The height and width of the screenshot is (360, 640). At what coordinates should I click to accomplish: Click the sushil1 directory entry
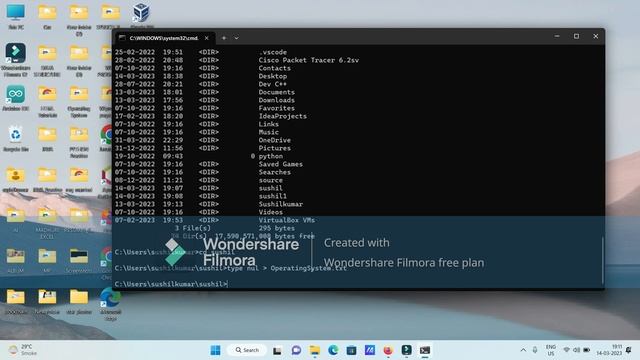pyautogui.click(x=273, y=196)
